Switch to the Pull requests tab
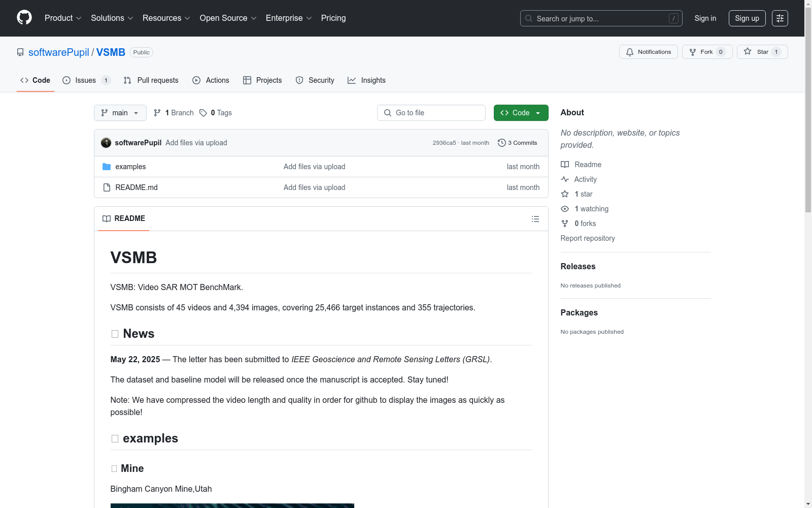The height and width of the screenshot is (508, 812). 151,80
